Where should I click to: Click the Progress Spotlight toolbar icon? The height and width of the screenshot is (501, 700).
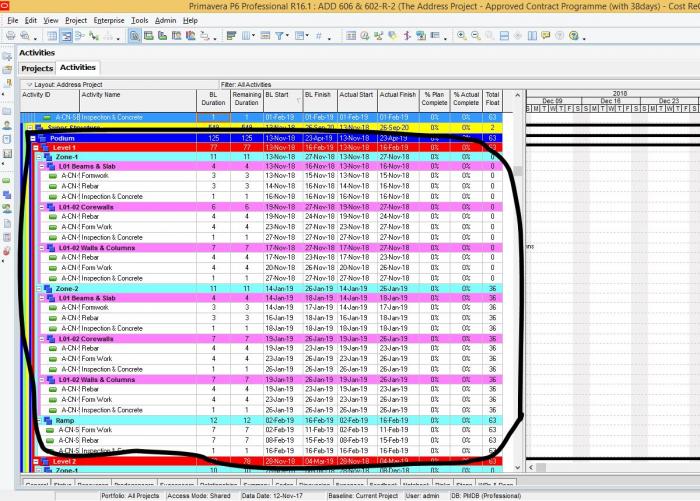(x=393, y=36)
